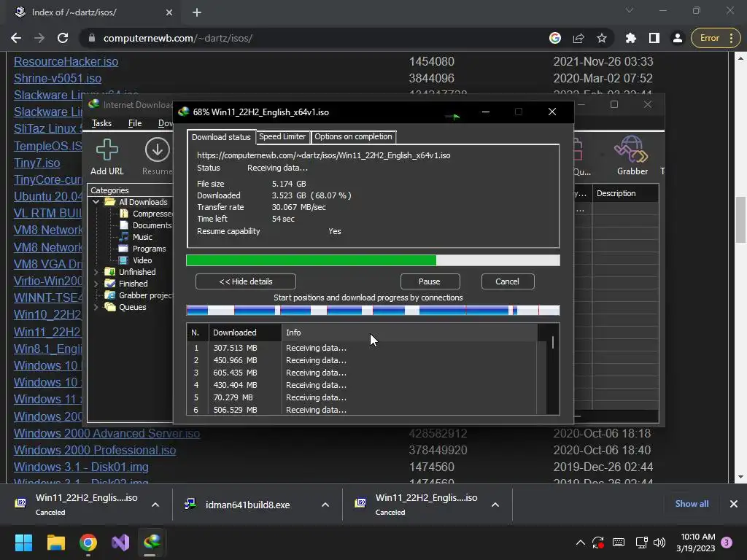
Task: Open the Shrine-v5051.iso link
Action: tap(58, 78)
